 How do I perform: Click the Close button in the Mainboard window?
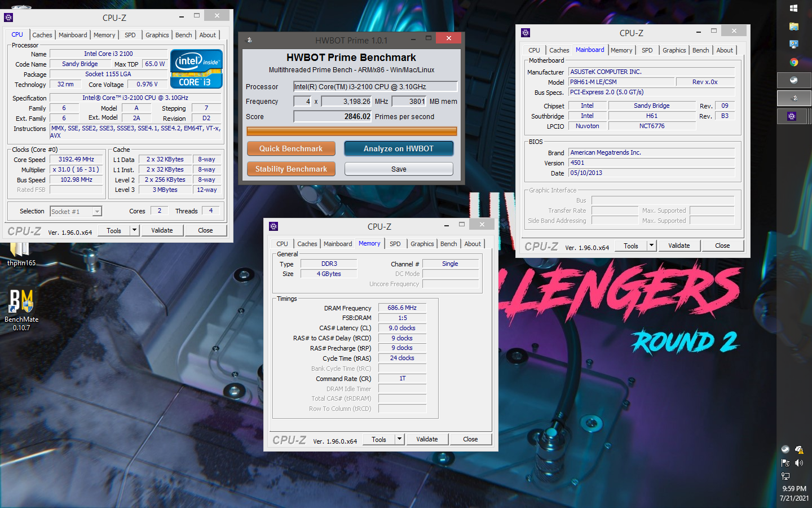722,246
